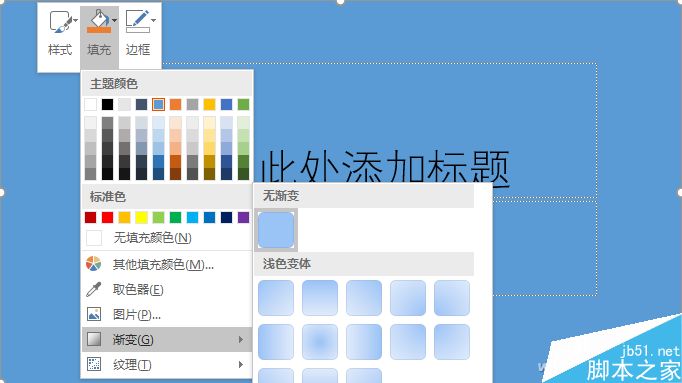
Task: Choose fourth light variation gradient in row one
Action: click(408, 298)
